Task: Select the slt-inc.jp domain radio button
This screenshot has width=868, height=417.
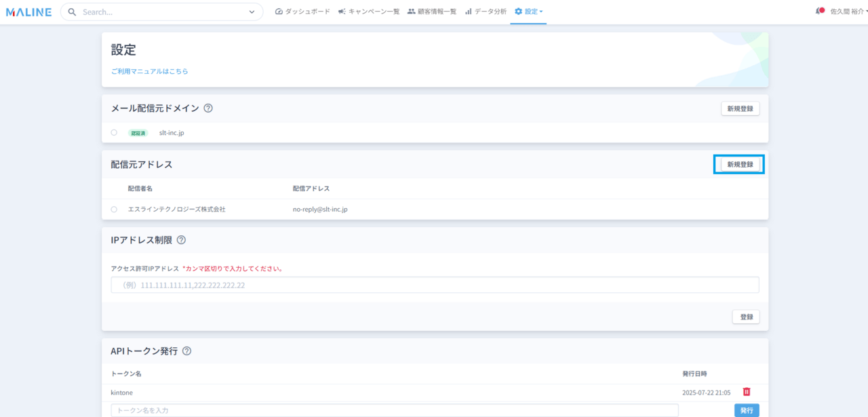Action: click(x=114, y=133)
